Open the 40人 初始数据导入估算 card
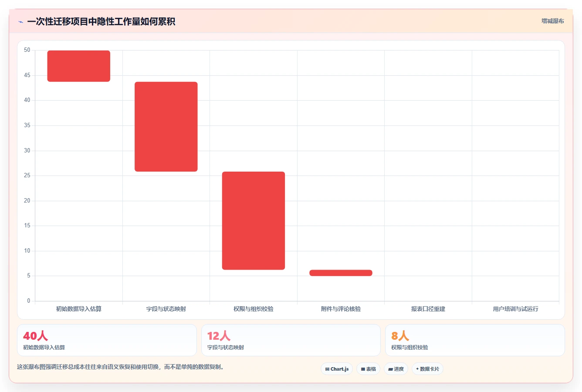Screen dimensions: 582x392 (x=107, y=340)
